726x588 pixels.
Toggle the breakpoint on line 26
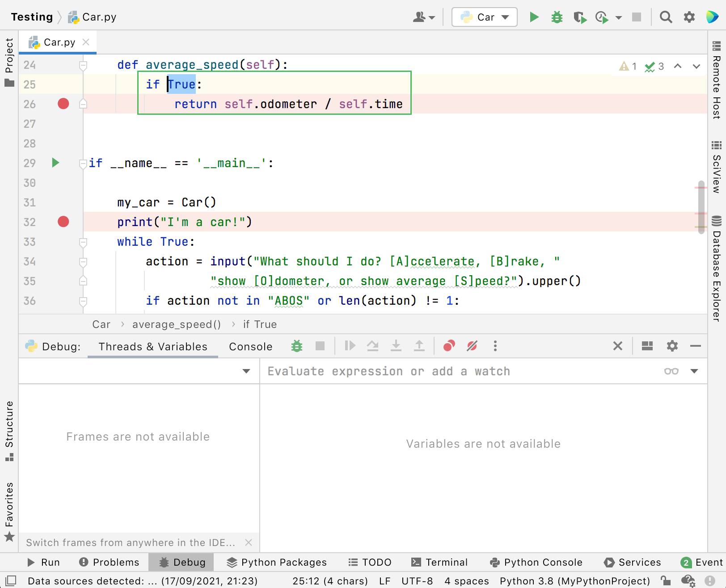click(x=63, y=104)
